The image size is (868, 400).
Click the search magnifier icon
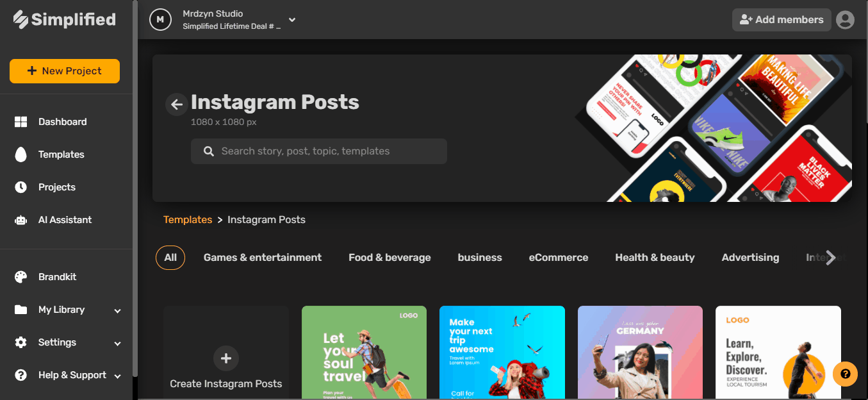(208, 151)
